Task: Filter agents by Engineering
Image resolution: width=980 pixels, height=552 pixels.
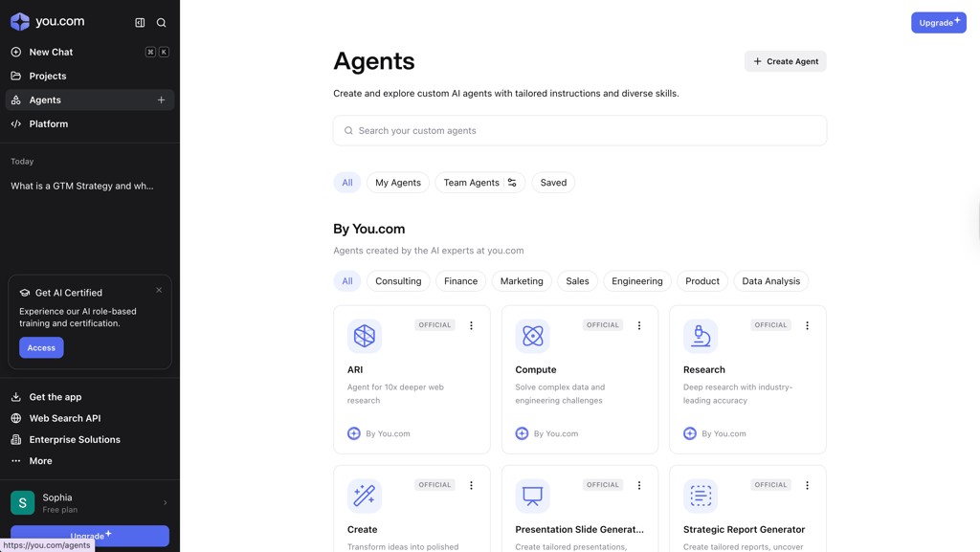Action: tap(637, 281)
